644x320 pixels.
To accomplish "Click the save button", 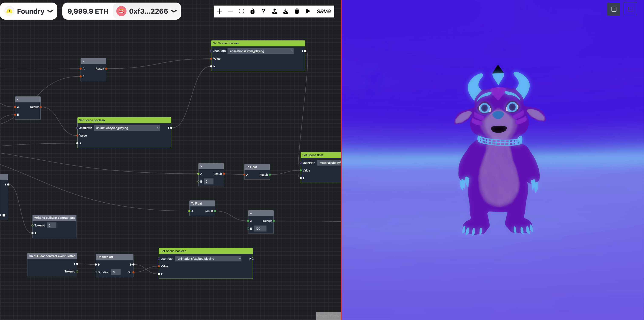I will point(323,11).
